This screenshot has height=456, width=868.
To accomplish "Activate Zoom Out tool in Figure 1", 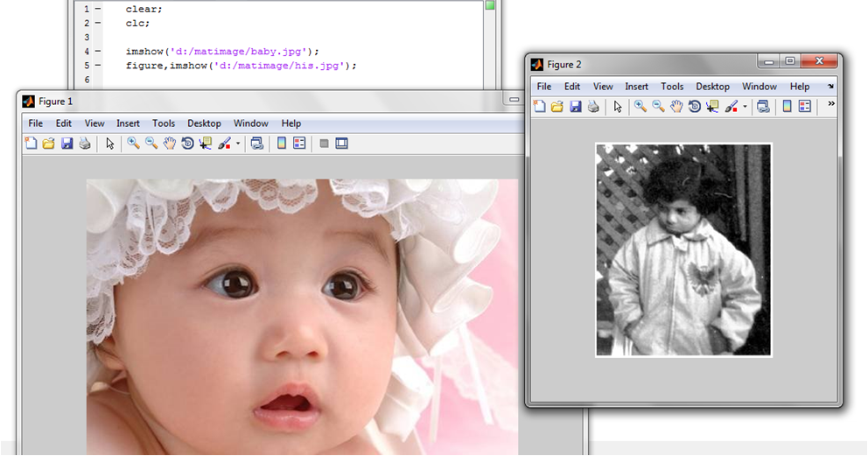I will point(151,144).
